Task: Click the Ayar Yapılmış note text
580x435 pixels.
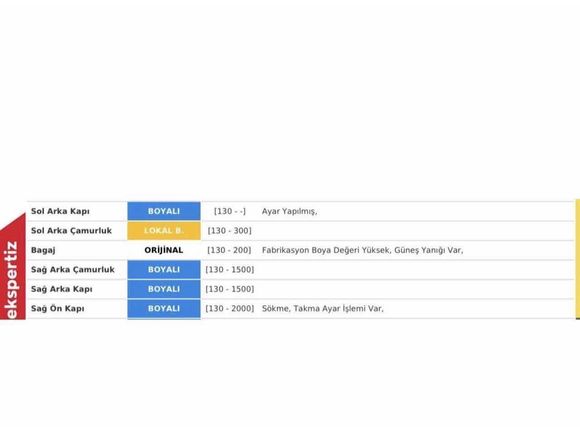Action: pyautogui.click(x=290, y=212)
